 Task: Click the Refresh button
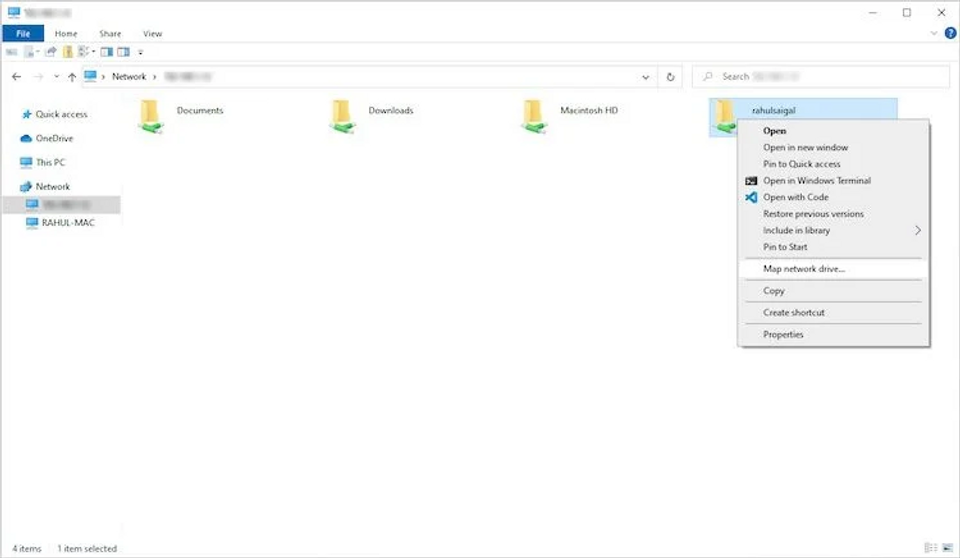tap(670, 77)
